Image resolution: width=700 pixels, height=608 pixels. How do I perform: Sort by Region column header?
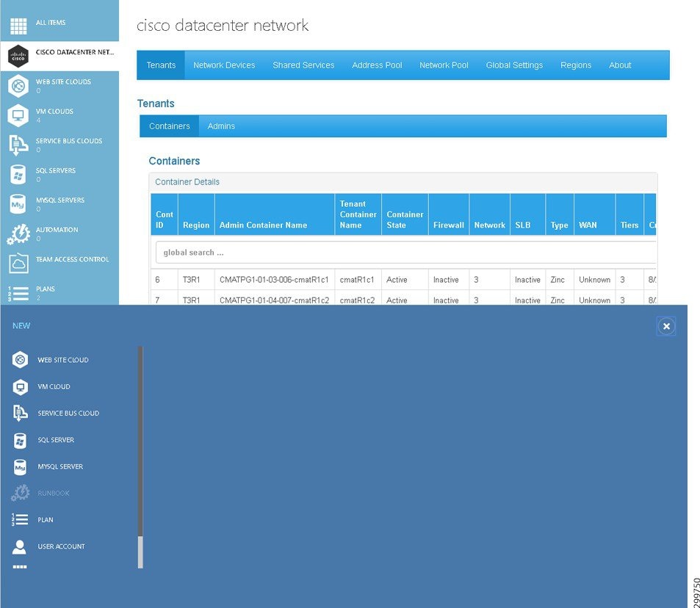196,214
